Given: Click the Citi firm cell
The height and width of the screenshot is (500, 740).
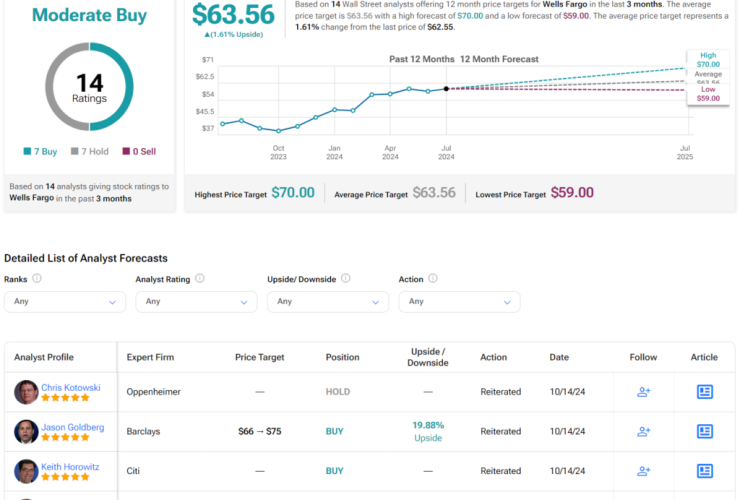Looking at the screenshot, I should tap(133, 471).
